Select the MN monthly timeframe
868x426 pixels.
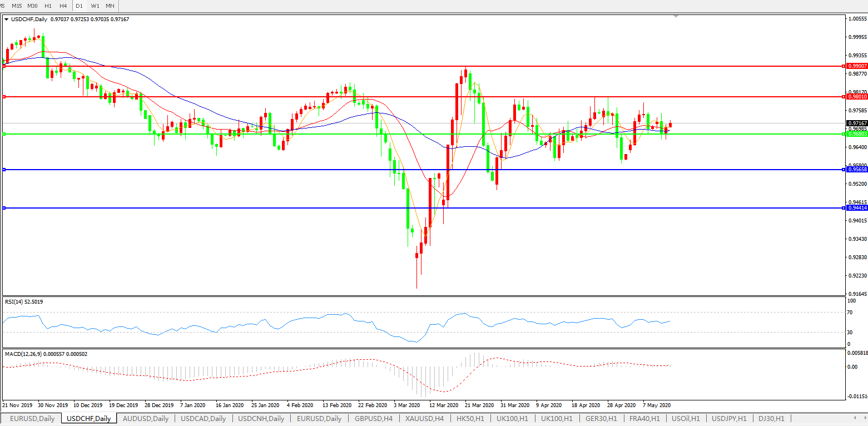[x=110, y=6]
